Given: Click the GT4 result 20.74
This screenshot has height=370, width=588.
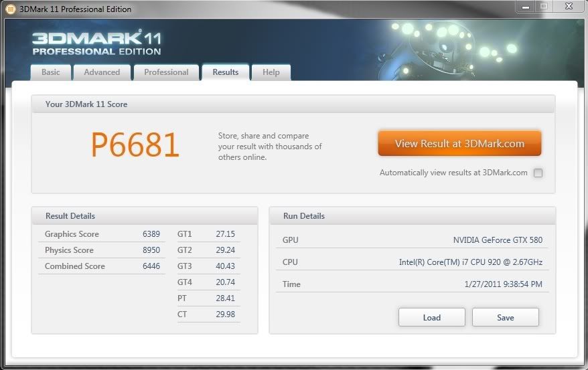Looking at the screenshot, I should pos(226,282).
